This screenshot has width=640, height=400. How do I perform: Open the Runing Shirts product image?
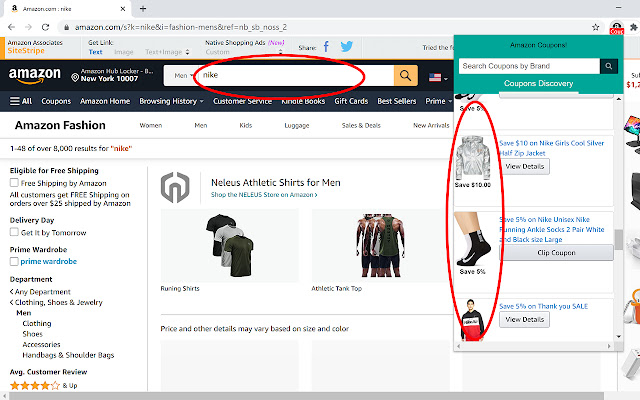[230, 246]
